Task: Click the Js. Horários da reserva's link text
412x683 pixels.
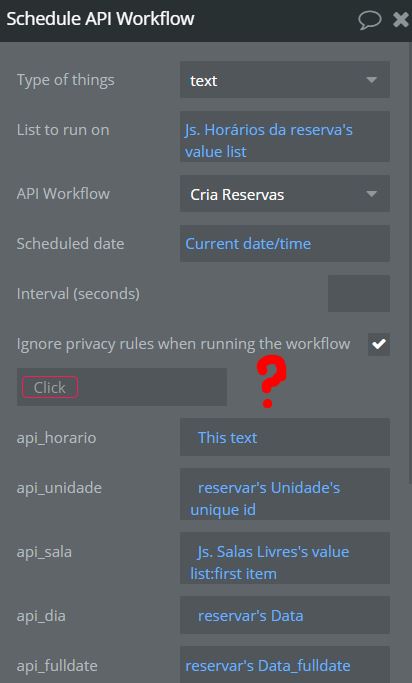Action: (269, 130)
